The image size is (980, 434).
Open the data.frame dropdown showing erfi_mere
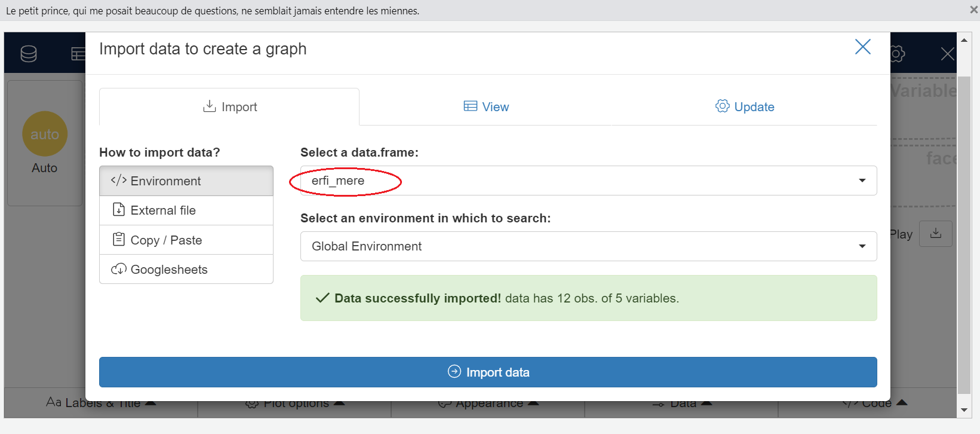[588, 181]
